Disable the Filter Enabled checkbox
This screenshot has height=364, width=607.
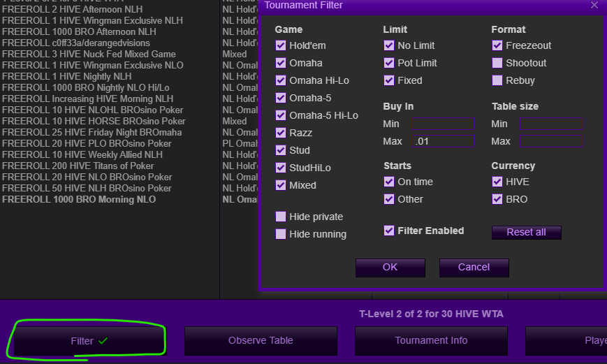[x=389, y=231]
